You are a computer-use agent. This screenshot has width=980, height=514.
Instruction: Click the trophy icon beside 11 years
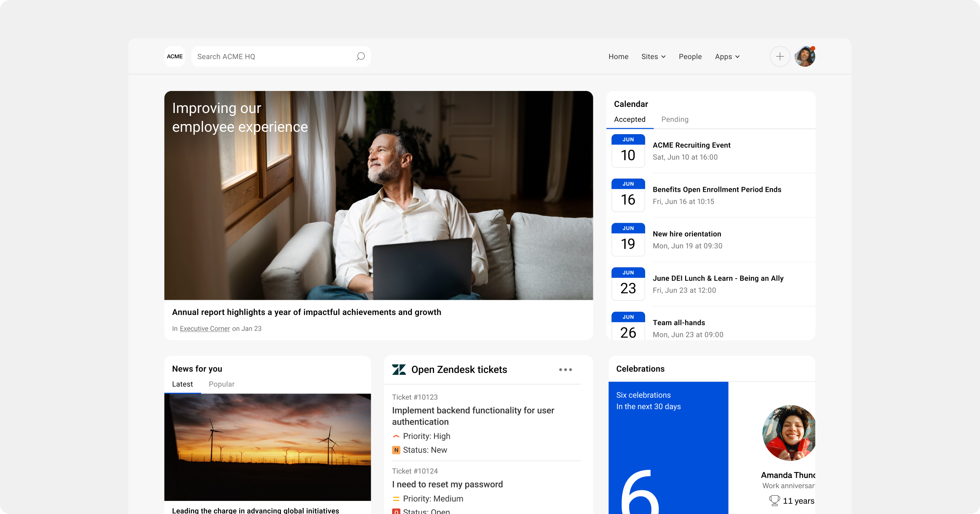pos(774,501)
